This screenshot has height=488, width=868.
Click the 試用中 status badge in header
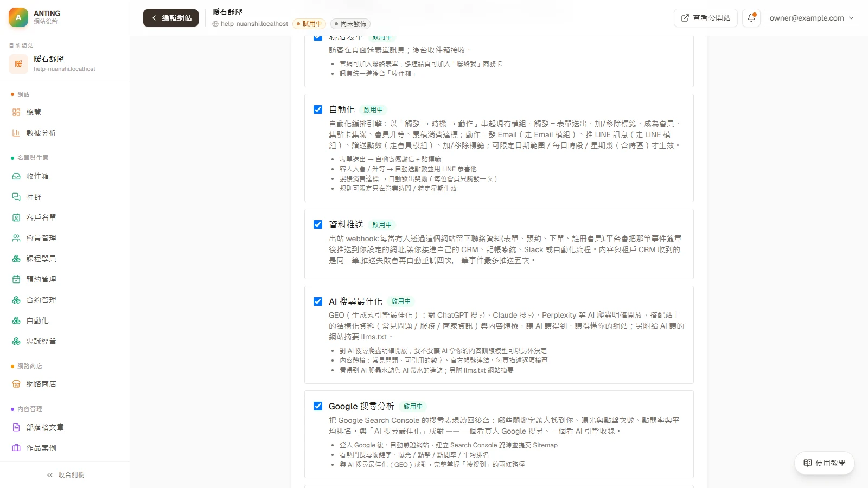point(309,24)
